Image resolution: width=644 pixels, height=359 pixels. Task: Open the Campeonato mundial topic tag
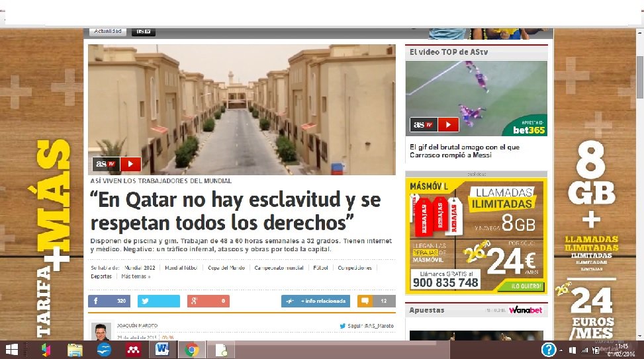click(x=279, y=268)
